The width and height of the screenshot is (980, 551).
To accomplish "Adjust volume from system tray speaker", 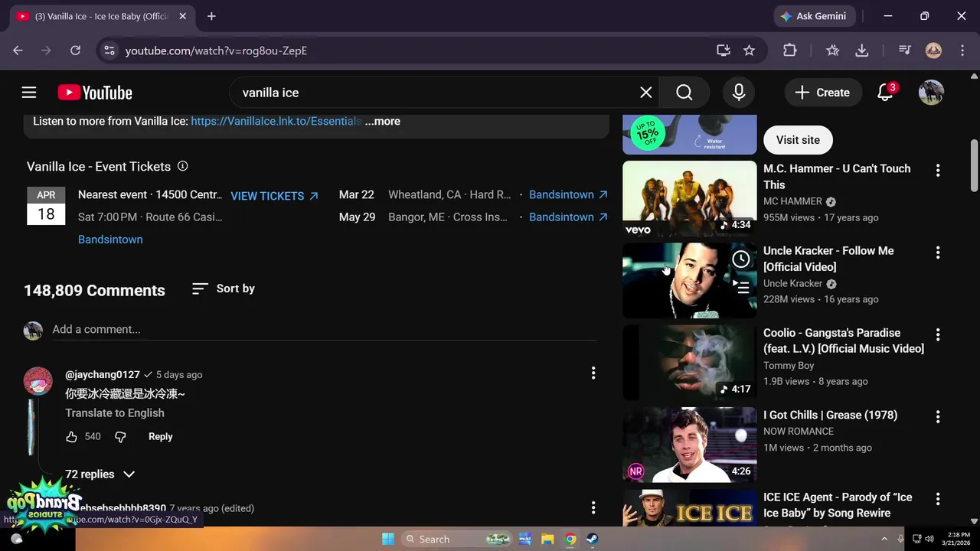I will [929, 539].
